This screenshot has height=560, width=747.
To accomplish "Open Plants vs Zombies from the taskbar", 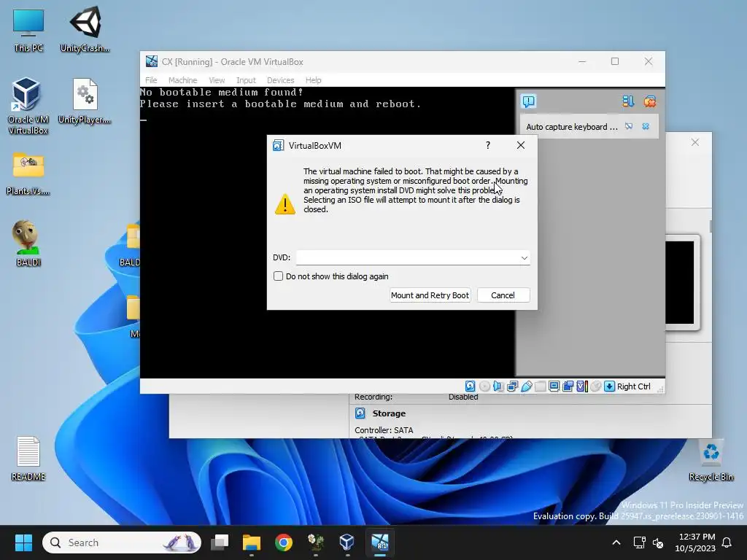I will coord(315,542).
